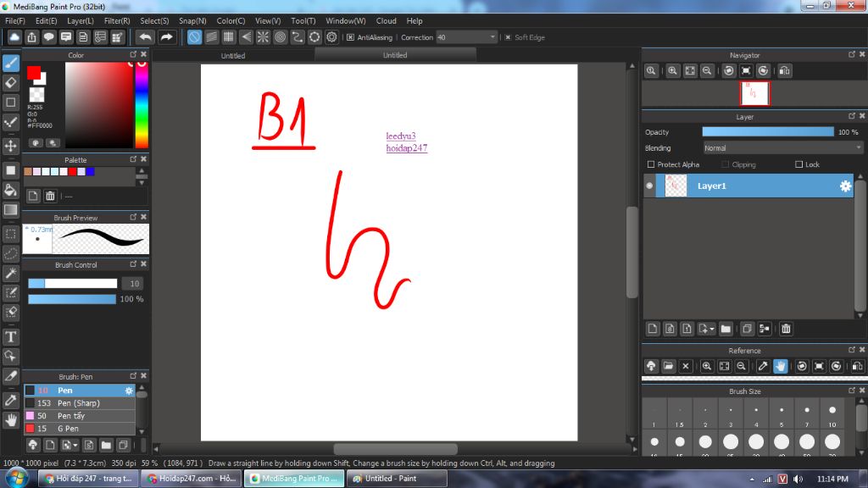
Task: Switch to Hoidap247.com taskbar window
Action: click(192, 478)
